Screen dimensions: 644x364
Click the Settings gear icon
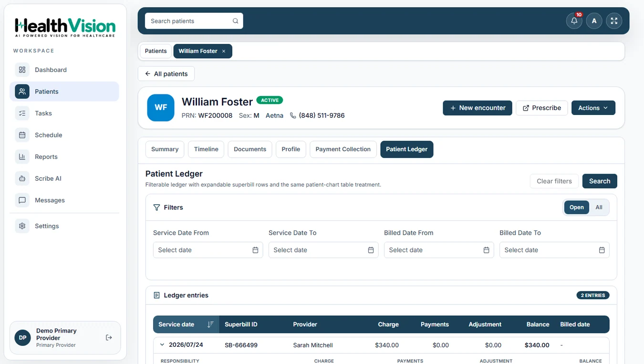[22, 226]
